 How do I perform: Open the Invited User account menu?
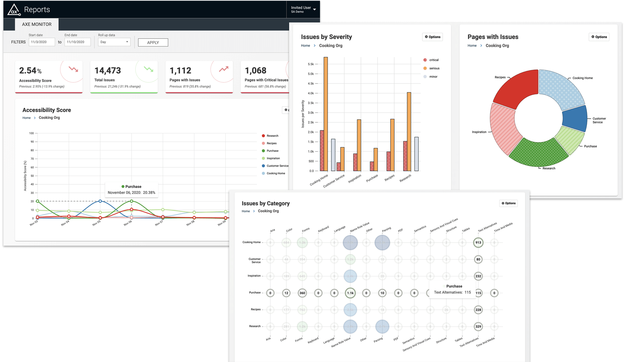pos(301,9)
